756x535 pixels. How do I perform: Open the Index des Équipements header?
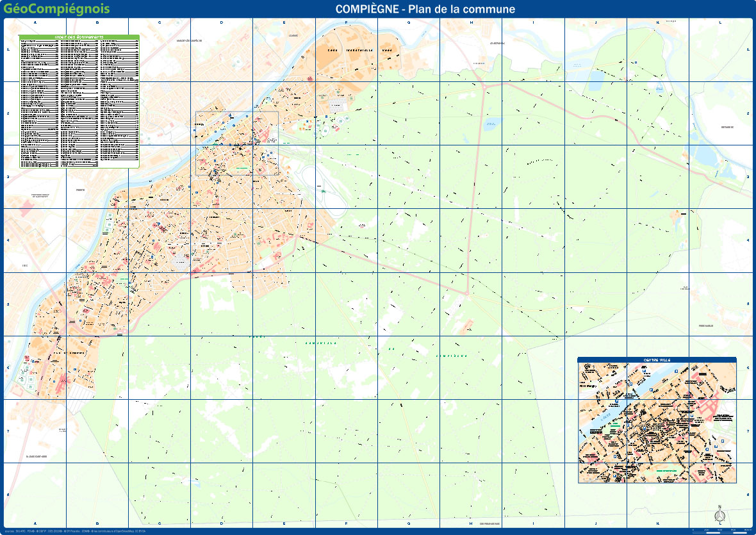tap(79, 37)
